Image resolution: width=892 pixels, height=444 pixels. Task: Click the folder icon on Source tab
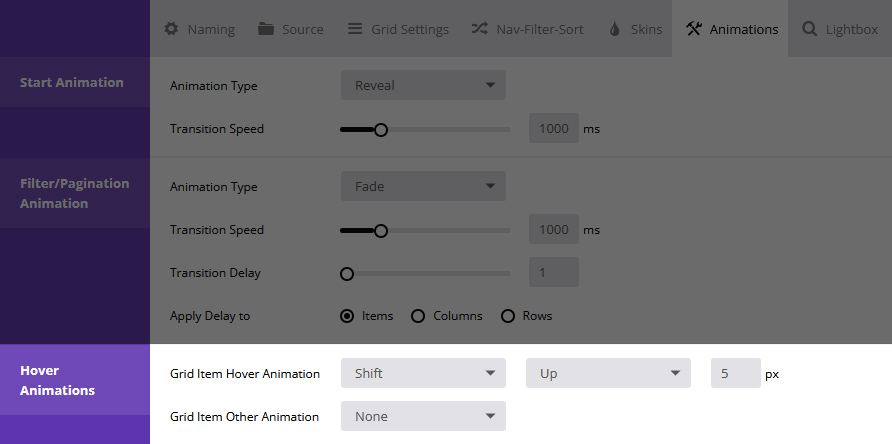266,29
